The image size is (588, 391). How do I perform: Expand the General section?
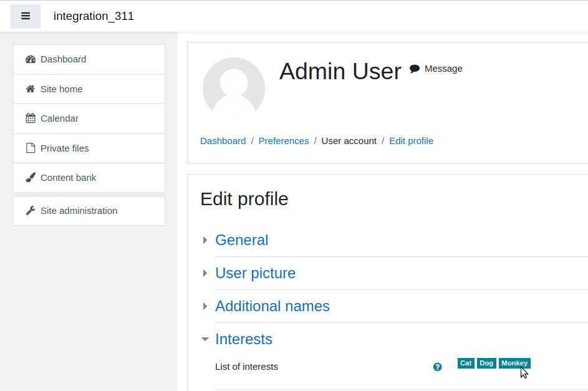coord(241,240)
